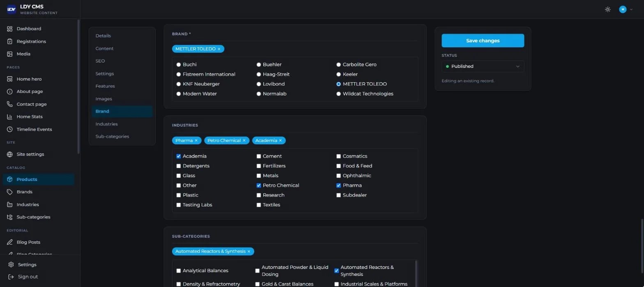
Task: Open the Home hero page link
Action: 38,79
